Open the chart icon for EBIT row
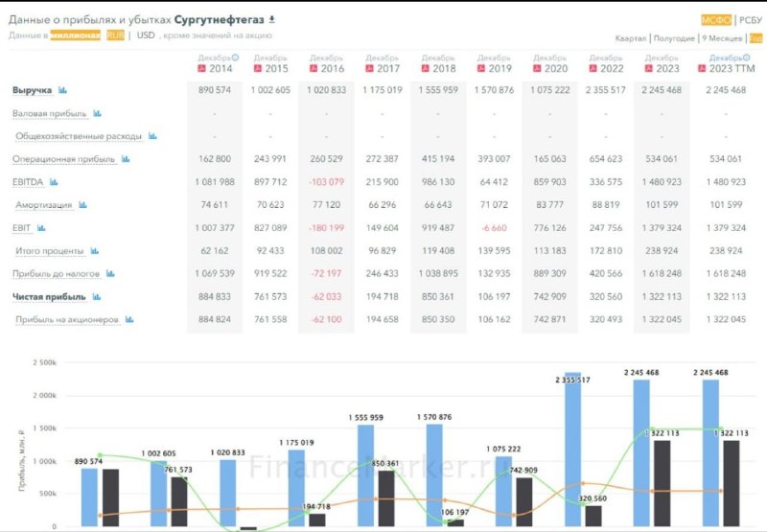 point(41,228)
